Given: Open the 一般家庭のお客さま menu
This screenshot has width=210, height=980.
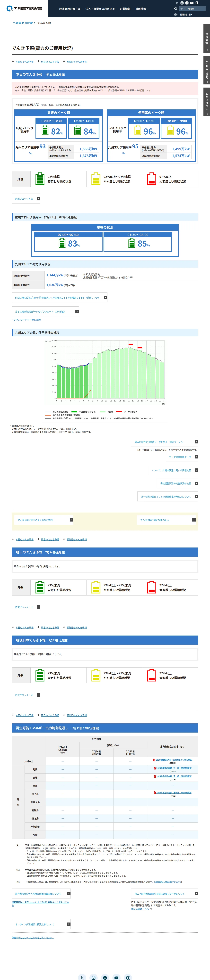Looking at the screenshot, I should pyautogui.click(x=69, y=9).
